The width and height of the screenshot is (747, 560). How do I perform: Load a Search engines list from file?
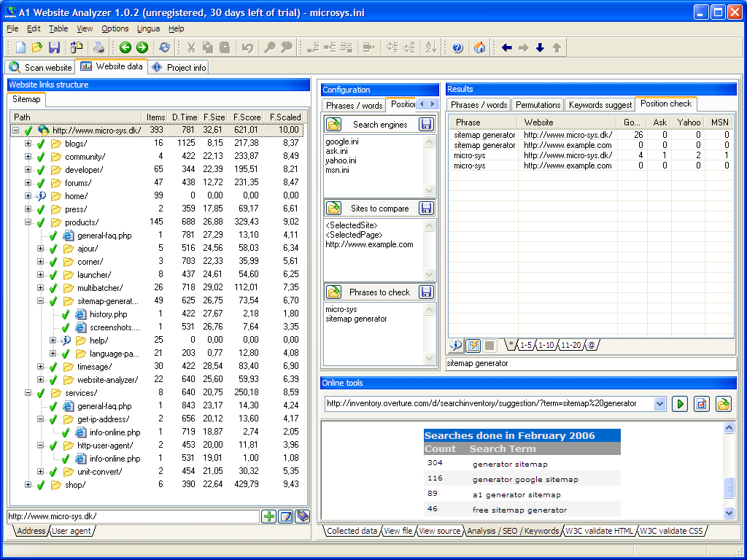pos(333,124)
